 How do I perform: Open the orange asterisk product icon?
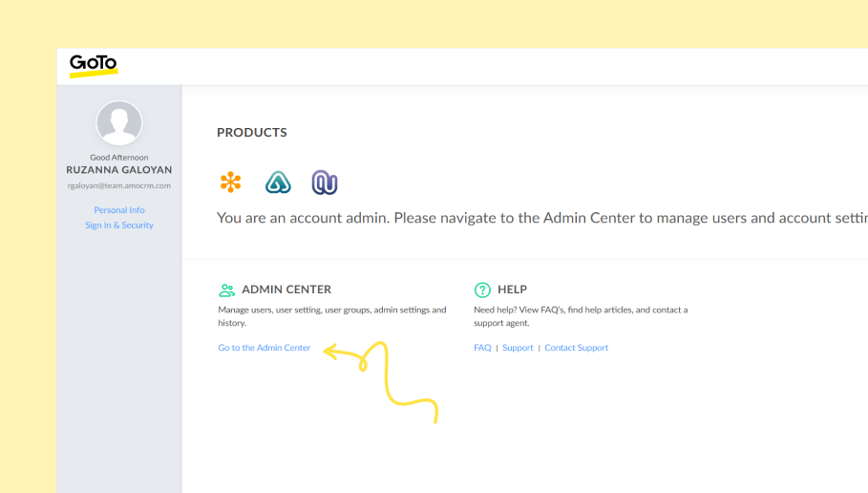click(x=230, y=182)
